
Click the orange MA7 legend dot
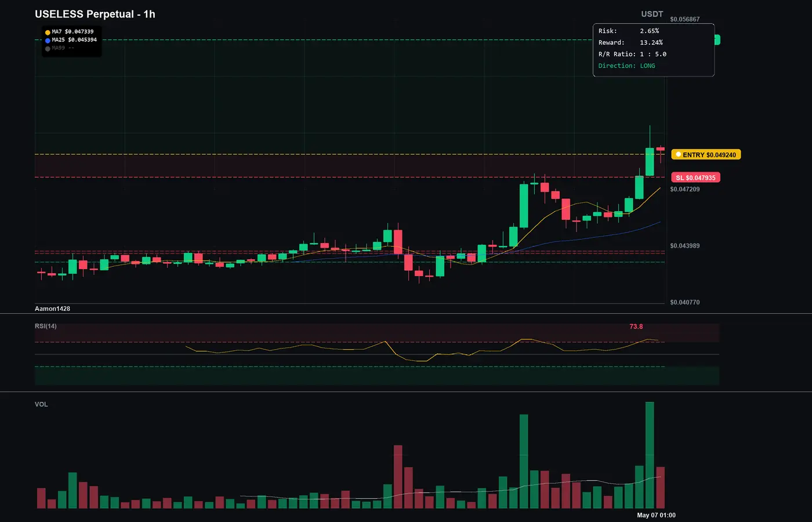click(48, 32)
